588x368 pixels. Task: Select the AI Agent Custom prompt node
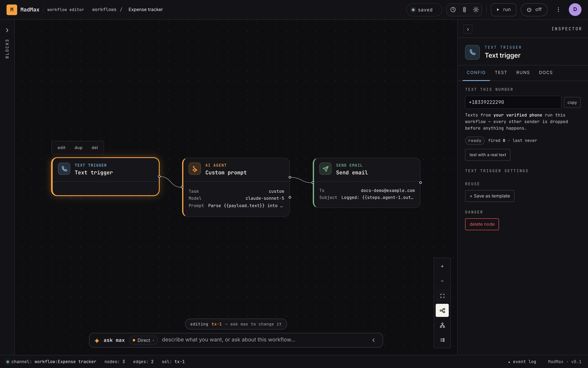click(x=236, y=187)
